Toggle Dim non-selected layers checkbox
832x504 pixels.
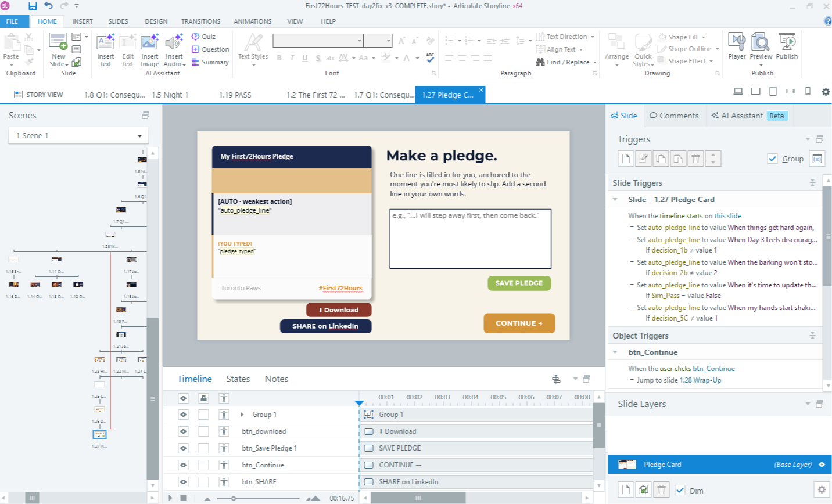tap(680, 490)
